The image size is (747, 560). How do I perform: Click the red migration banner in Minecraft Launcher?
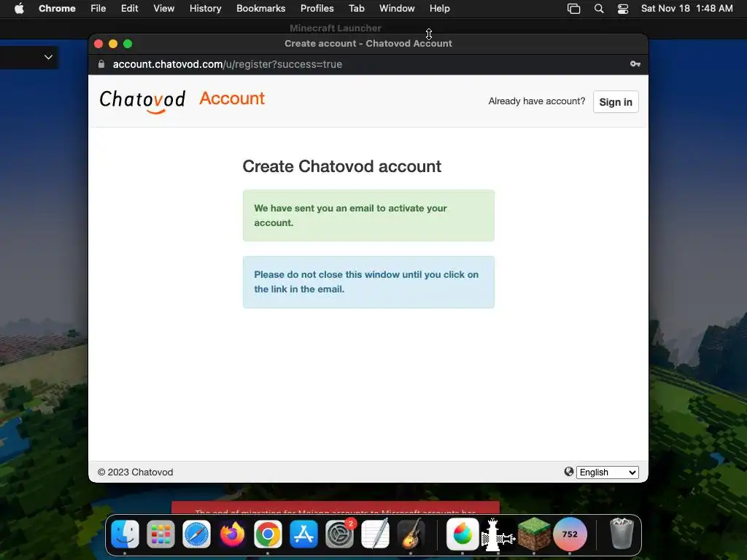coord(336,507)
